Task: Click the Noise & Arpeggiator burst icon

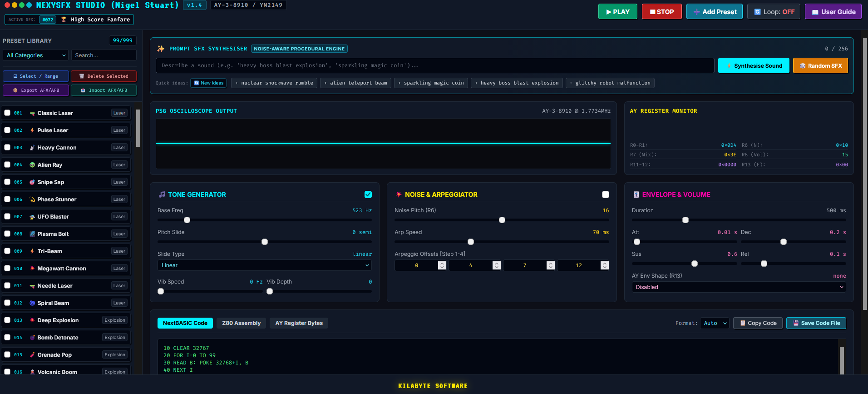Action: coord(399,195)
